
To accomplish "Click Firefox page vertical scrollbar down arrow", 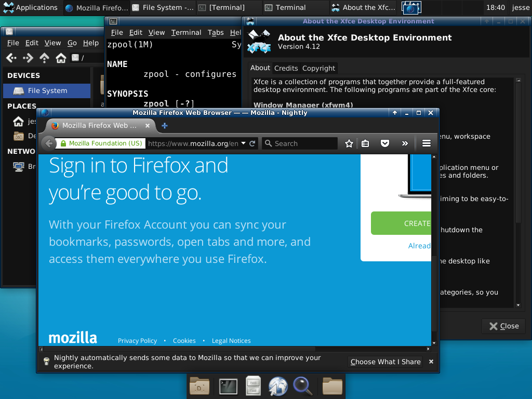I will coord(434,343).
